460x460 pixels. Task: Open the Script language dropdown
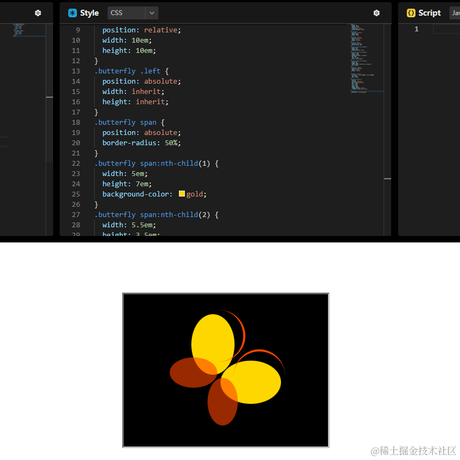click(x=455, y=13)
